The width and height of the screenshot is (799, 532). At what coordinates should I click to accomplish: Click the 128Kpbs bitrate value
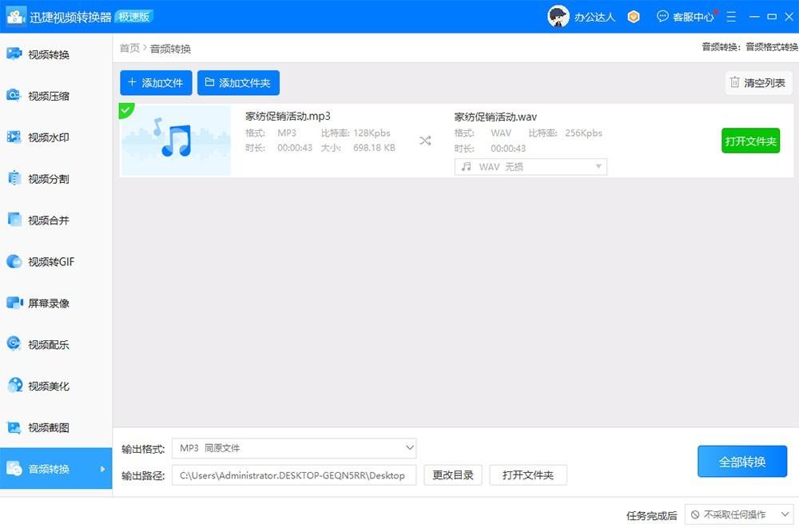pos(372,133)
